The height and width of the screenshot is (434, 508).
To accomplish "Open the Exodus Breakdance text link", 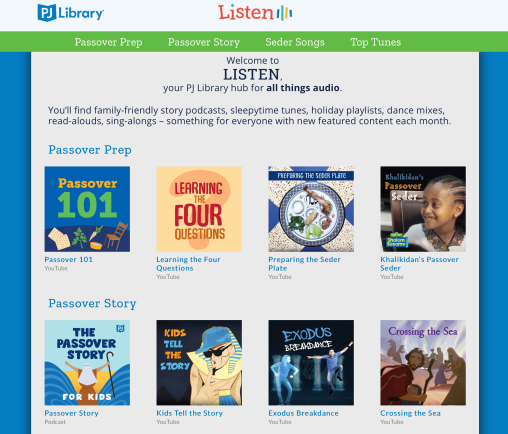I will point(303,413).
